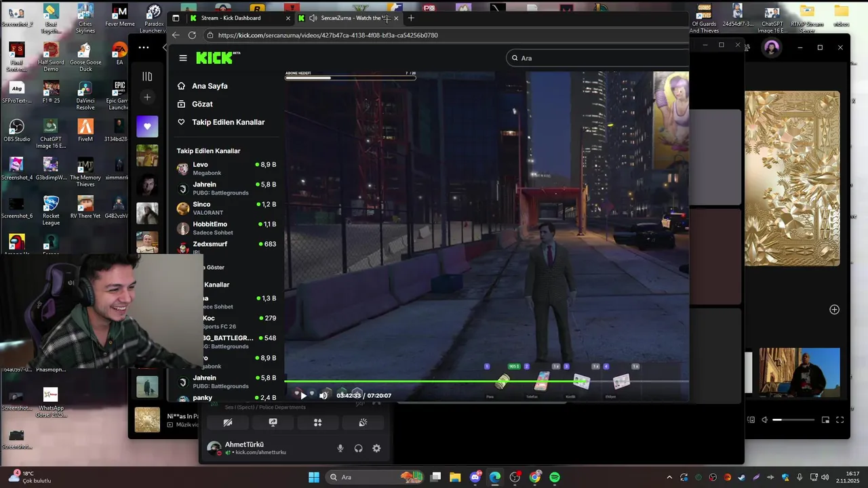This screenshot has width=868, height=488.
Task: Toggle Discord camera off button
Action: pos(228,422)
